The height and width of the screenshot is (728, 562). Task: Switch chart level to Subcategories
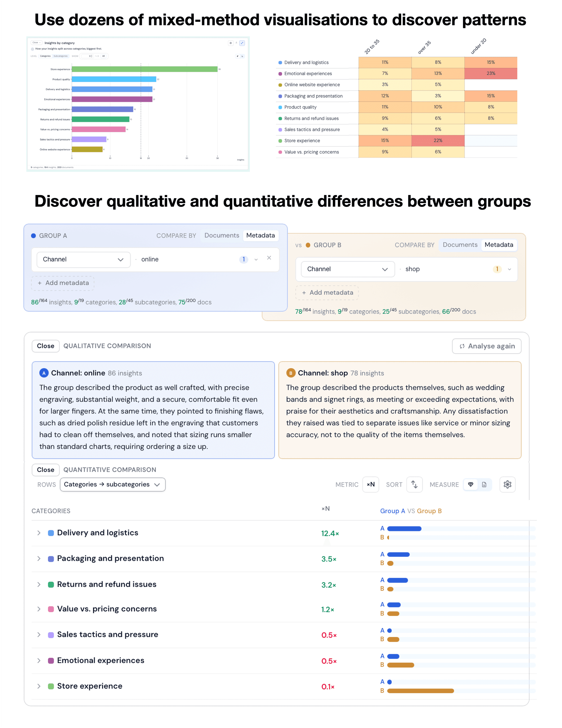tap(61, 56)
